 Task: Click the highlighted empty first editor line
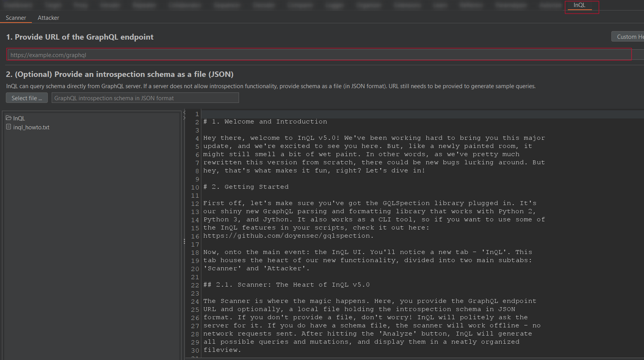pyautogui.click(x=389, y=114)
